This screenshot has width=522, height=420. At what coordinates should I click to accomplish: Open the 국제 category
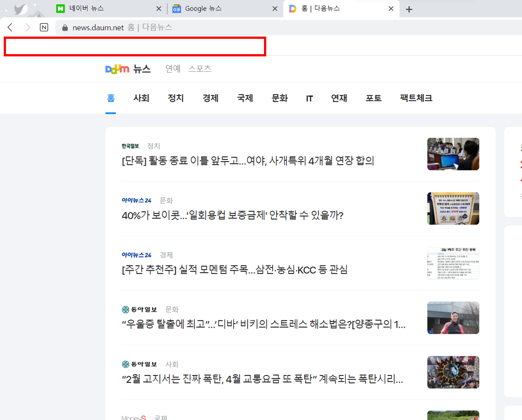245,98
